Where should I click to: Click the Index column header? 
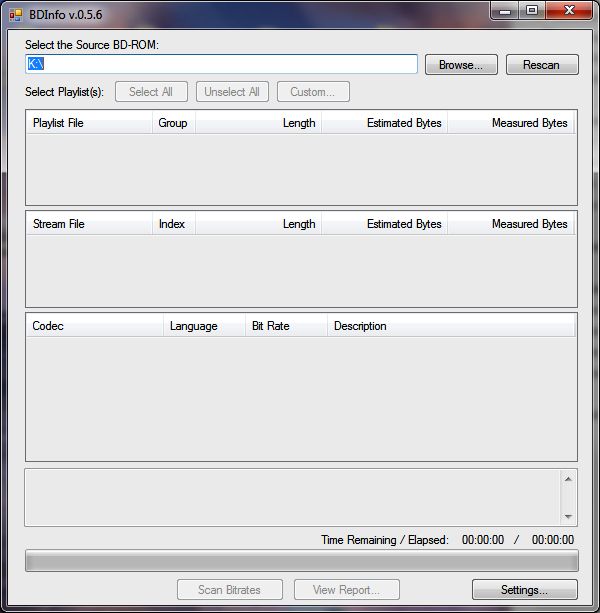[x=174, y=224]
